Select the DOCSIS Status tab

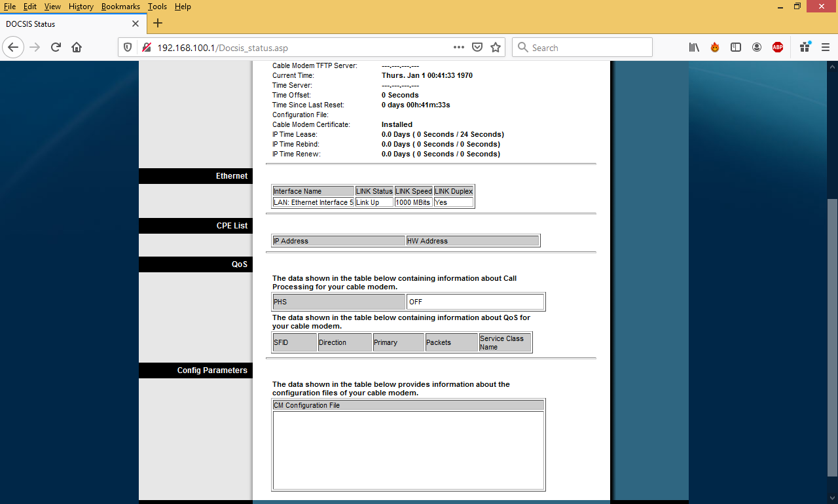click(72, 24)
